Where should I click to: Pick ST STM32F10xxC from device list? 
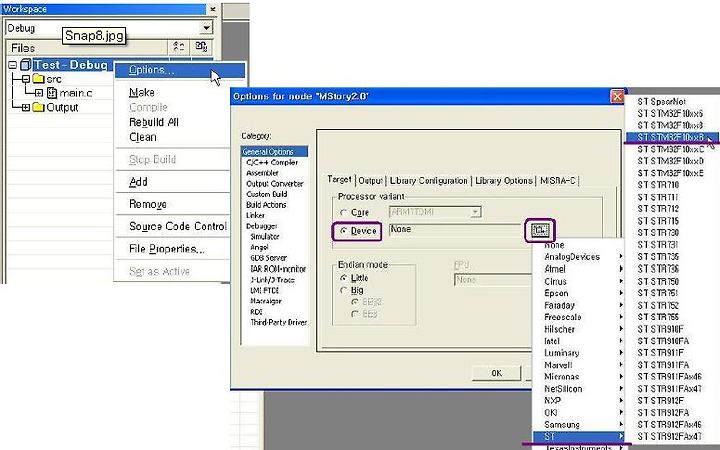[671, 149]
